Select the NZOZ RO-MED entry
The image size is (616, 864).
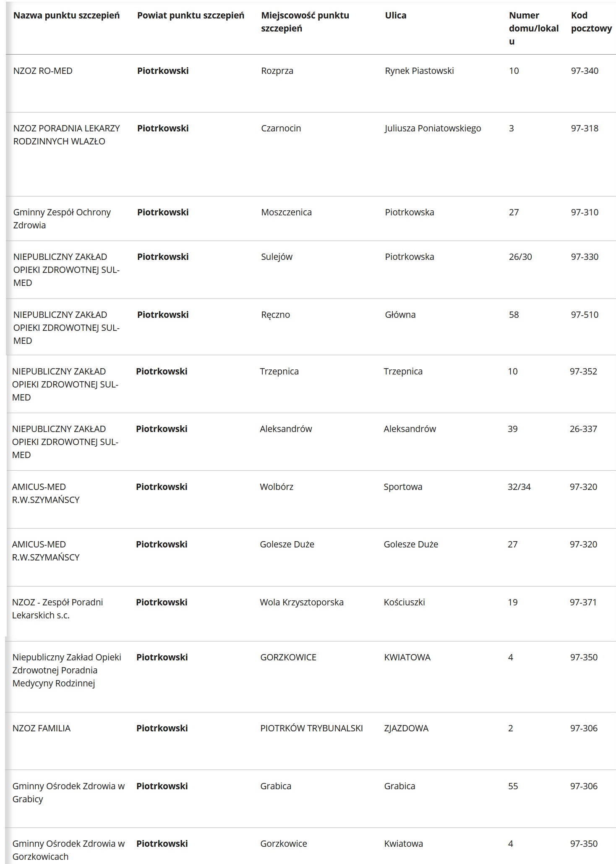(x=43, y=71)
